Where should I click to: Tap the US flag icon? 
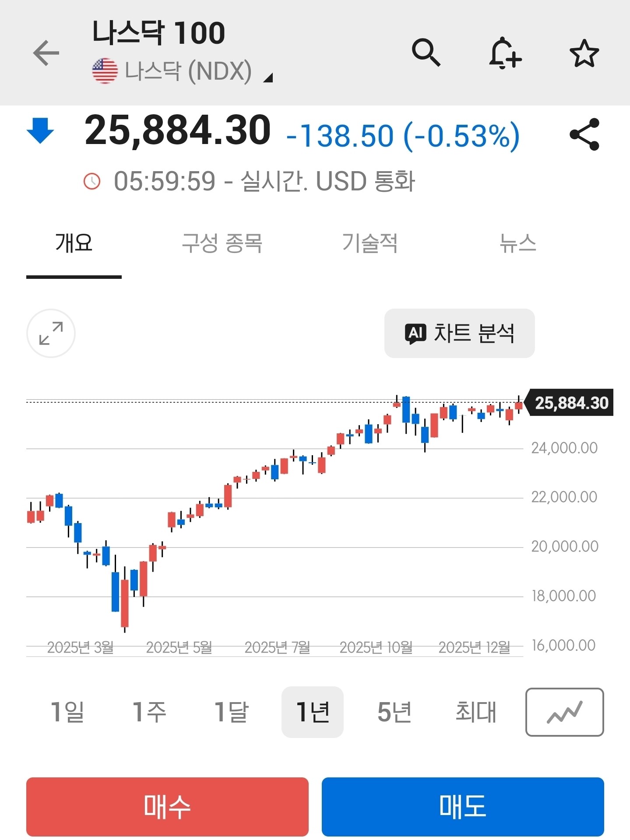105,70
